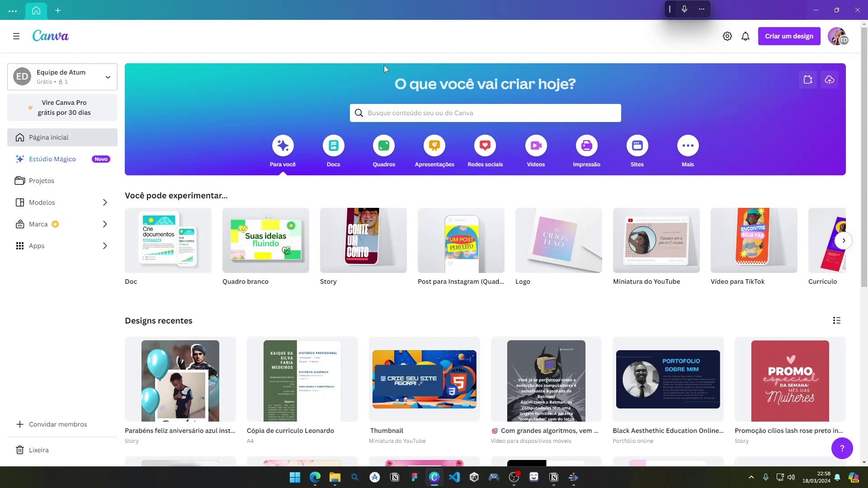Click the Canva search input field
Screen dimensions: 868x488
(x=485, y=113)
